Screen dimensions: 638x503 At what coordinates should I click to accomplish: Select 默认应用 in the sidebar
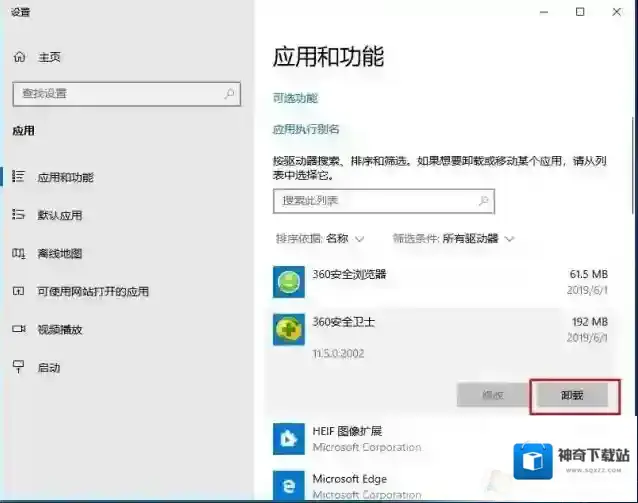pos(59,215)
